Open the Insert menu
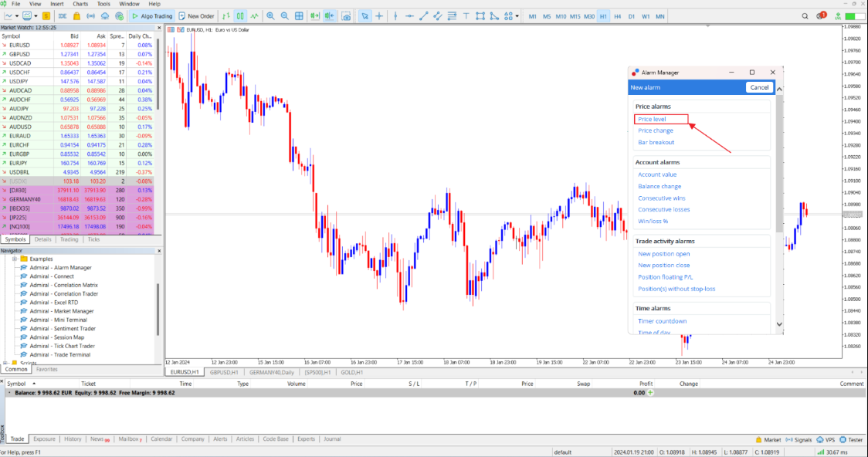The height and width of the screenshot is (457, 868). [x=57, y=4]
